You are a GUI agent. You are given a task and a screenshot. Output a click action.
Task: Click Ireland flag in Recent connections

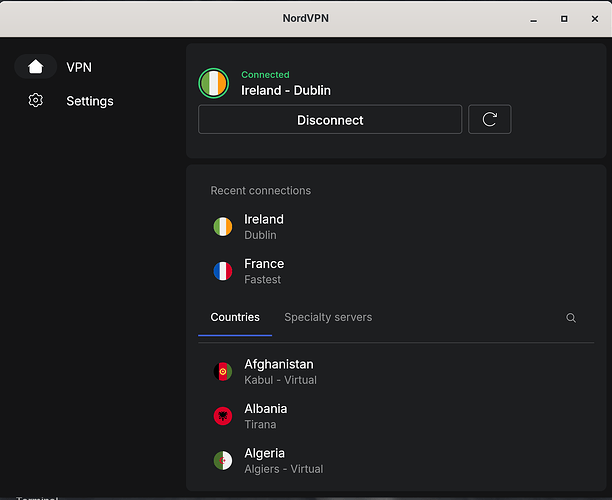(x=223, y=226)
